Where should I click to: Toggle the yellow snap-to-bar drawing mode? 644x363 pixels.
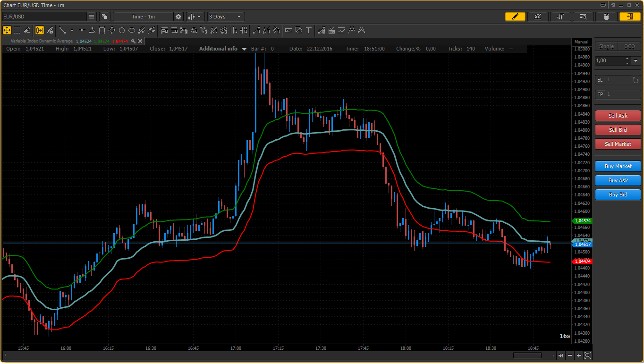[x=39, y=30]
